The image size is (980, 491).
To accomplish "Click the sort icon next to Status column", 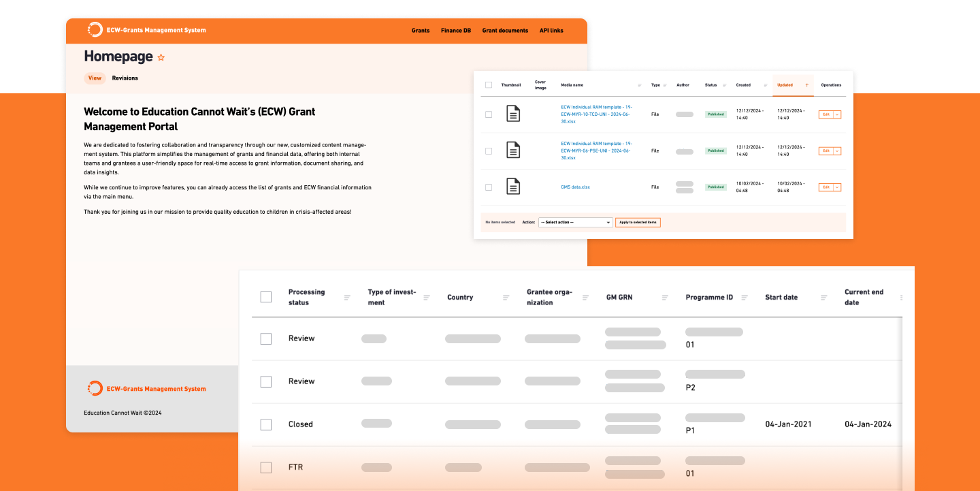I will [724, 85].
